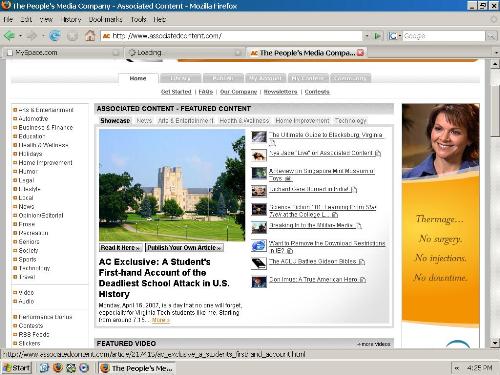Open the Newsletters link
The height and width of the screenshot is (375, 500).
pyautogui.click(x=280, y=92)
